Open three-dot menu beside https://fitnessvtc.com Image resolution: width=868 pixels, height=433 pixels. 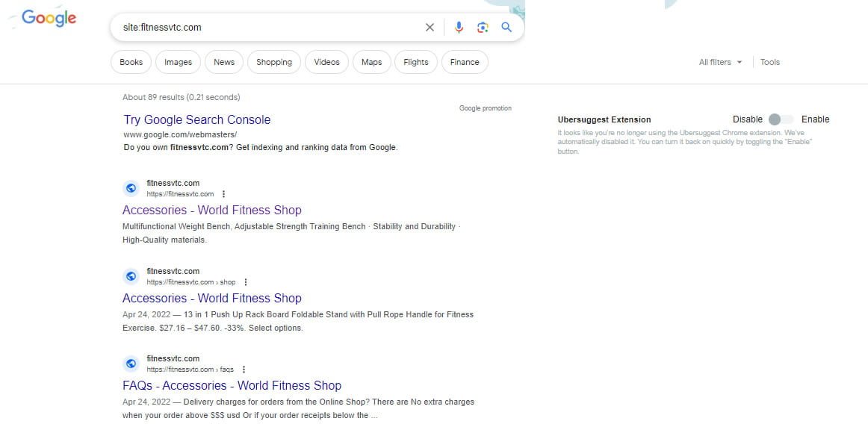point(223,194)
